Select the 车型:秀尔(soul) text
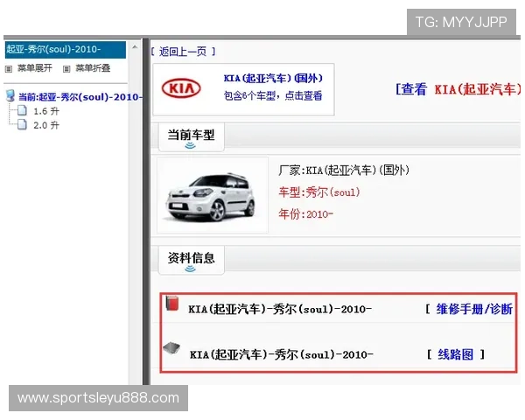This screenshot has height=420, width=525. click(x=319, y=192)
